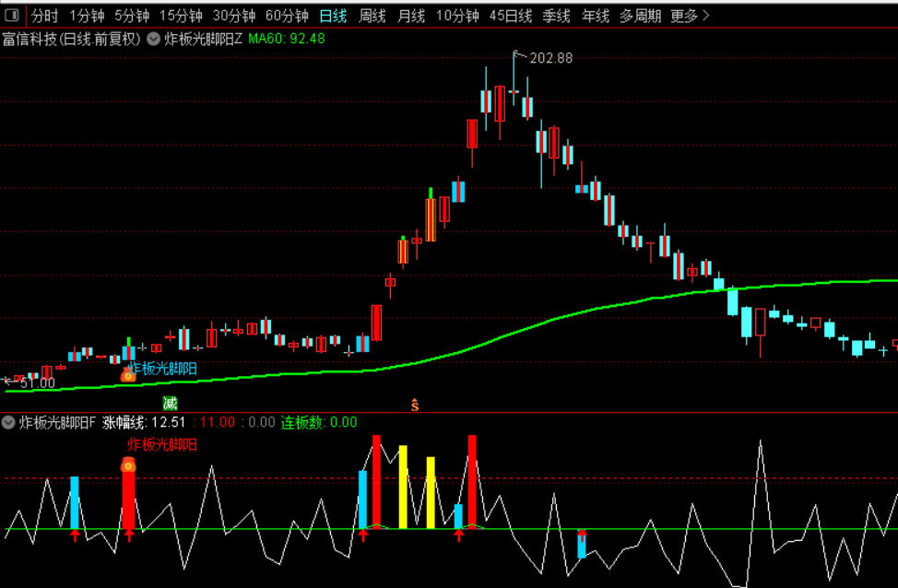898x588 pixels.
Task: Open the 多周期 view
Action: (640, 16)
